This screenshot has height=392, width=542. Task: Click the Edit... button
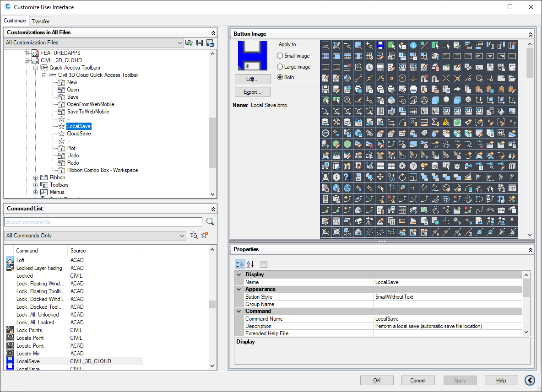tap(252, 79)
